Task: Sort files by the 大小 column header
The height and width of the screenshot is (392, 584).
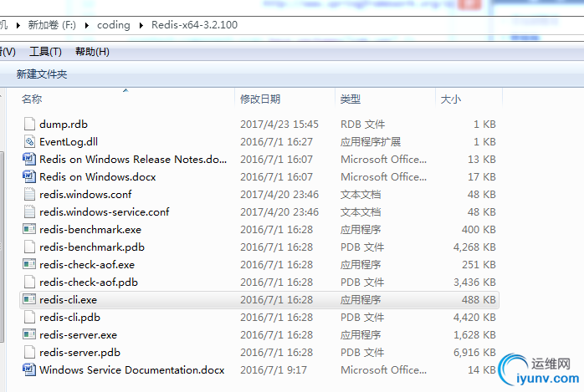Action: pos(451,99)
